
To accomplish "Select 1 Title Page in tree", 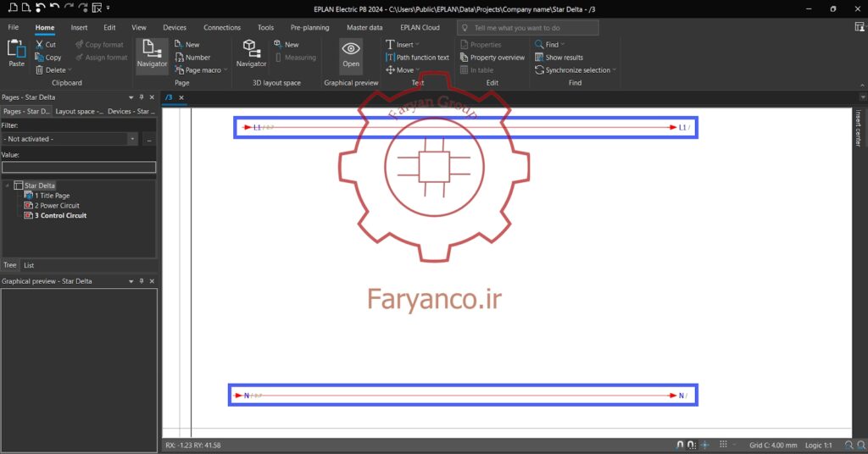I will coord(47,195).
